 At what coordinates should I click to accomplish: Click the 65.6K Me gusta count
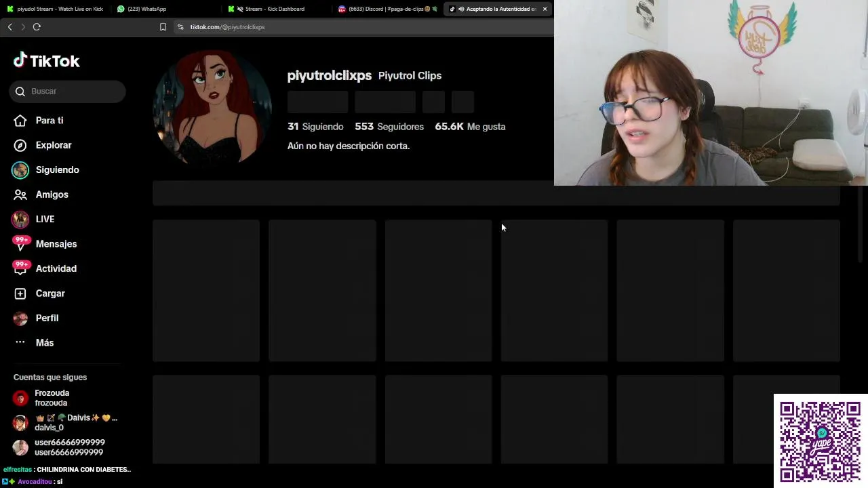[x=470, y=127]
